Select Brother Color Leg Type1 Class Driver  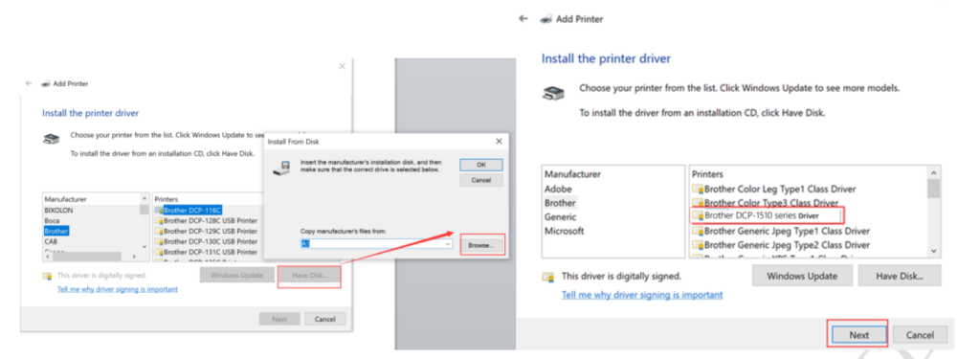point(780,189)
